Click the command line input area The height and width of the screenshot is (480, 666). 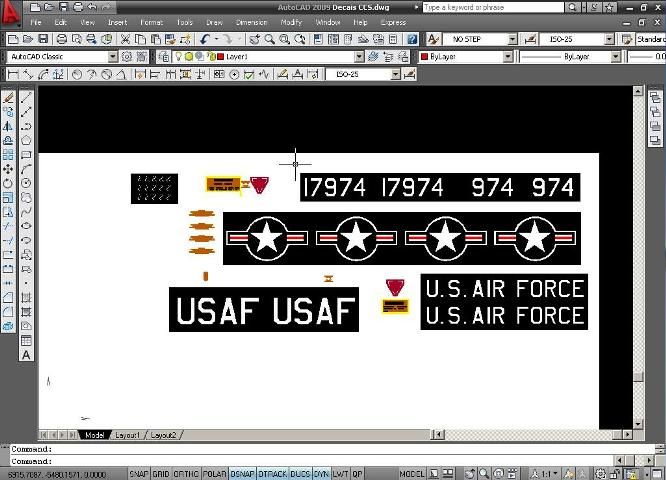click(312, 461)
